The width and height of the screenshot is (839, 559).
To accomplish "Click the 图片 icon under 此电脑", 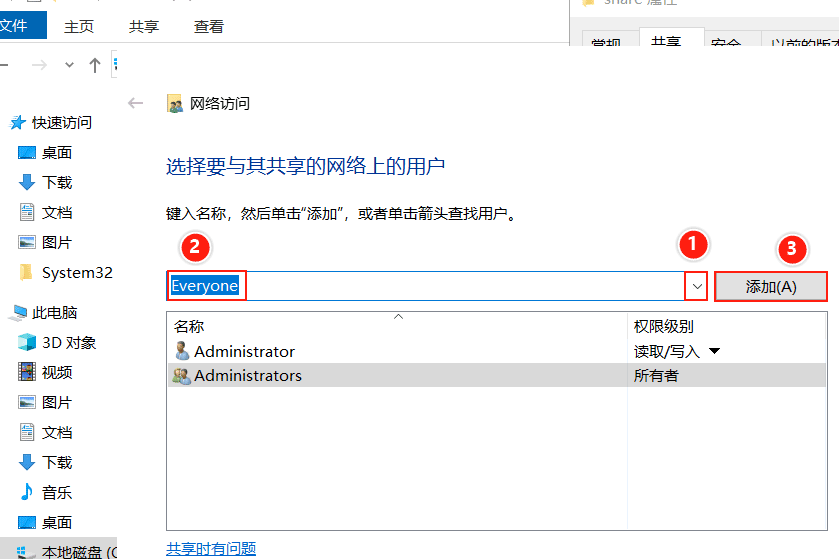I will point(27,402).
